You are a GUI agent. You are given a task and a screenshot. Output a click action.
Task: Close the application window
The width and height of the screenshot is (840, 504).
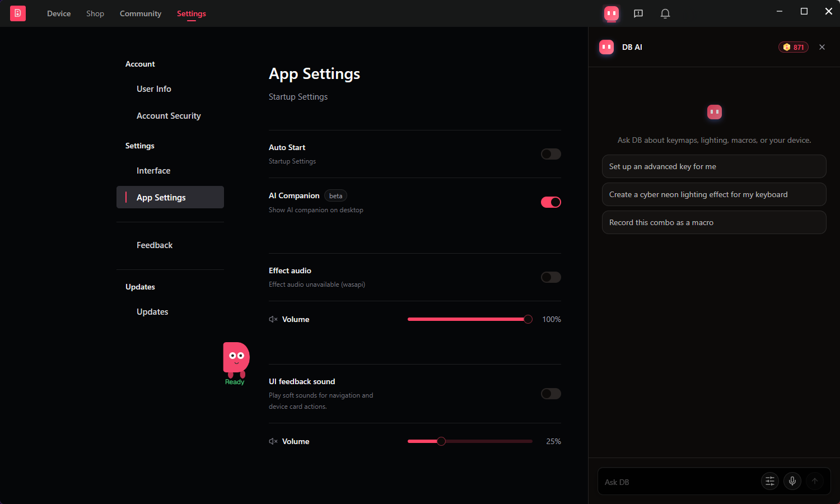point(829,11)
